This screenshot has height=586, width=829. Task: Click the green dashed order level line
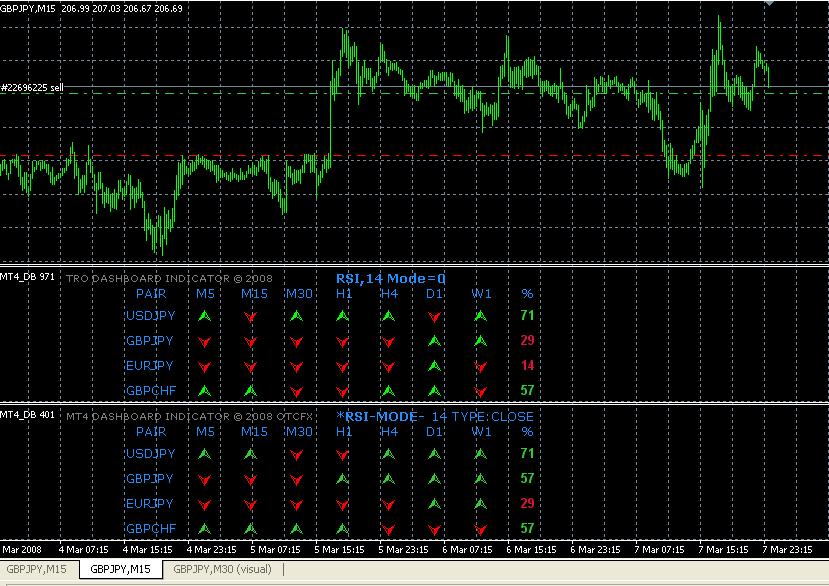(x=414, y=94)
